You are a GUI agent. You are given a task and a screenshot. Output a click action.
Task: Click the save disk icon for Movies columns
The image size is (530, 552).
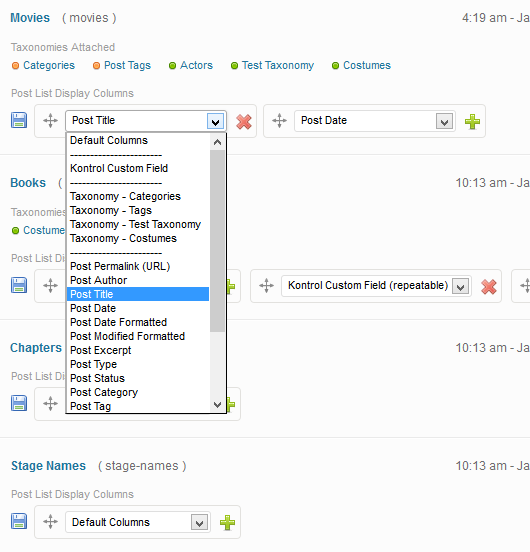click(19, 120)
